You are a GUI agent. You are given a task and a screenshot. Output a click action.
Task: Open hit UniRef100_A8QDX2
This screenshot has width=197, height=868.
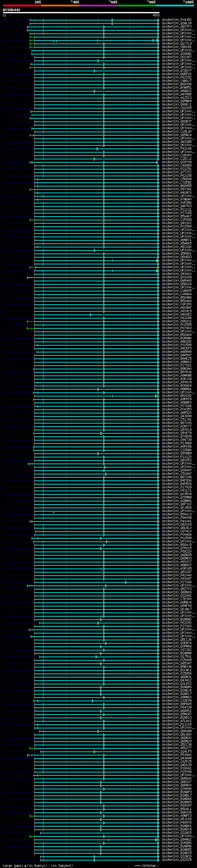177,91
